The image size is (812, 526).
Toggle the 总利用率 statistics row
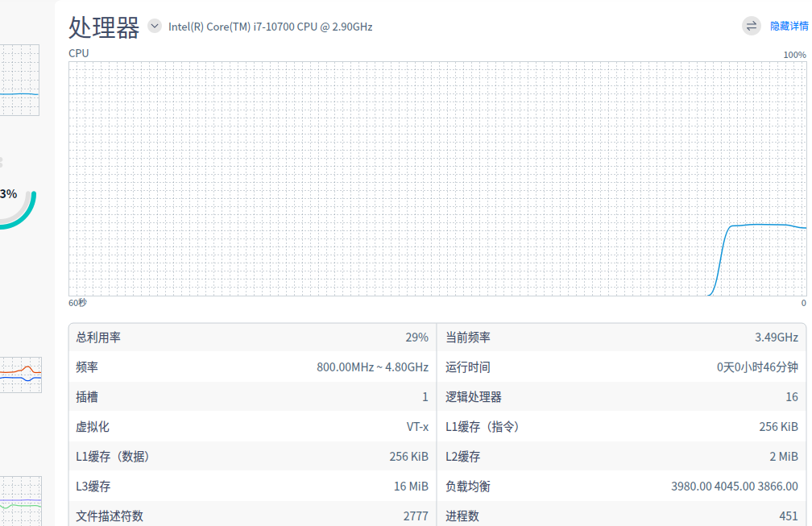(252, 337)
